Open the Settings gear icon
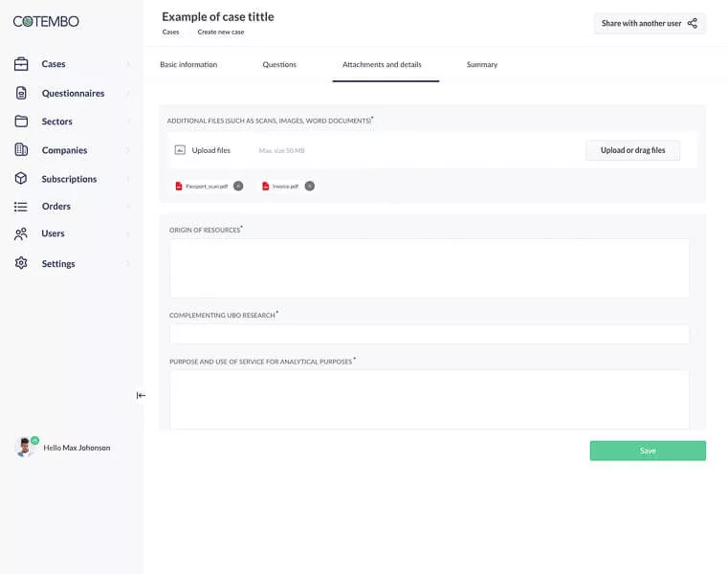Viewport: 728px width, 574px height. tap(21, 263)
